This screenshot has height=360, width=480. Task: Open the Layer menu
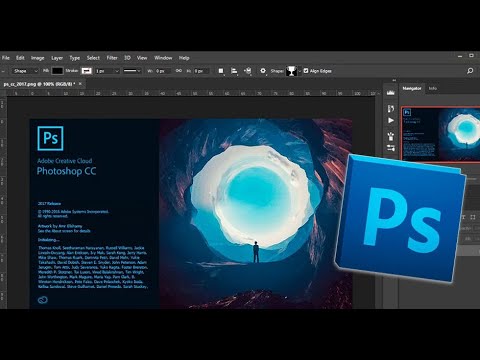click(57, 58)
